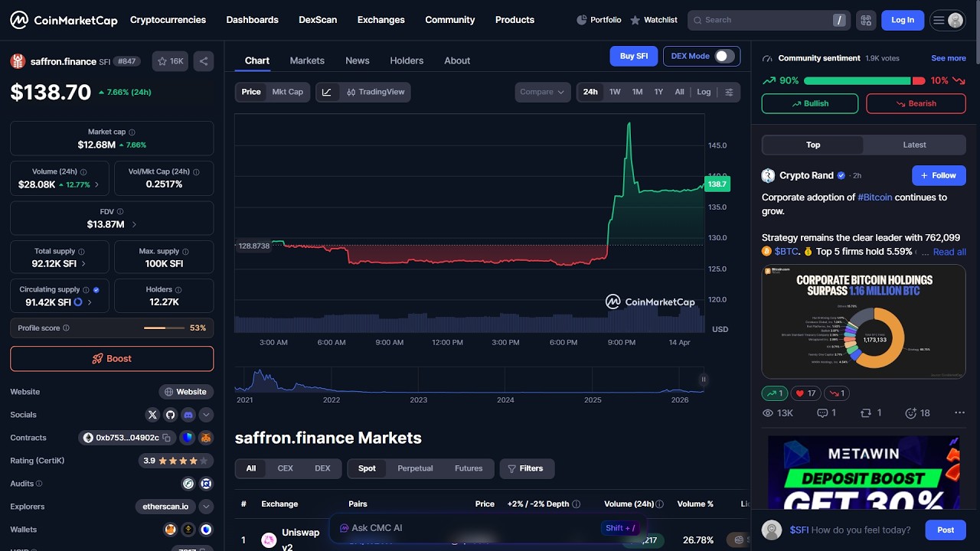Viewport: 980px width, 551px height.
Task: Click the bullish reaction pill showing 1
Action: tap(775, 393)
